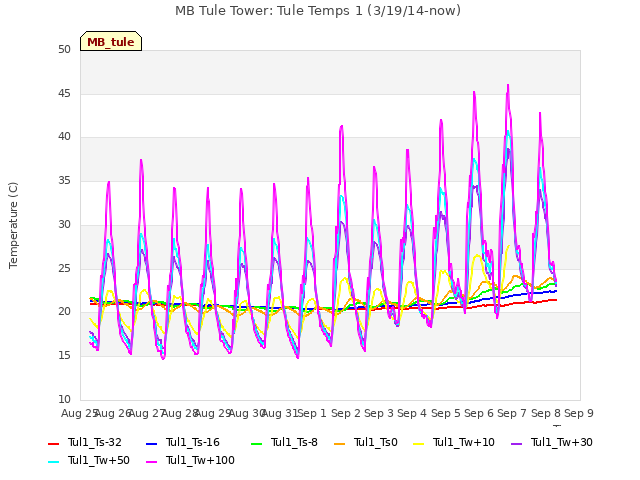Select the Tul1_Tw+100 legend label
The width and height of the screenshot is (640, 480).
point(200,460)
